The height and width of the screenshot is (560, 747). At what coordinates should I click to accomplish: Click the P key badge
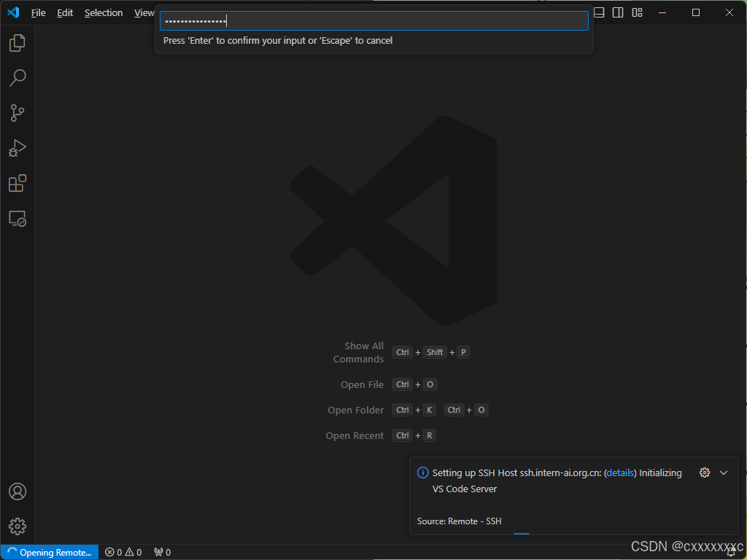click(463, 352)
